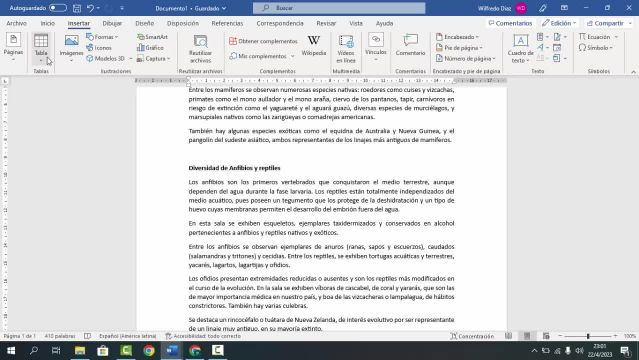Viewport: 639px width, 360px height.
Task: Switch to the Referencias tab
Action: (x=227, y=23)
